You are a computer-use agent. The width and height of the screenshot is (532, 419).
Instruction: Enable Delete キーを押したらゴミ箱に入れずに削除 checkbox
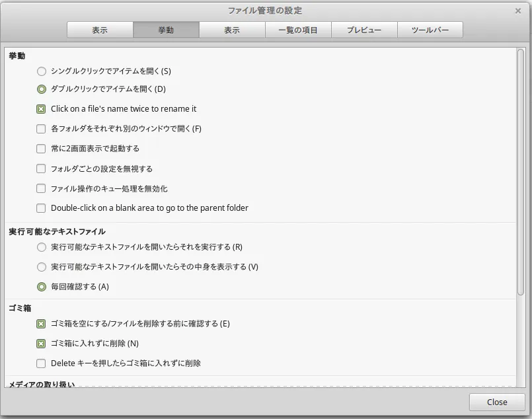41,363
